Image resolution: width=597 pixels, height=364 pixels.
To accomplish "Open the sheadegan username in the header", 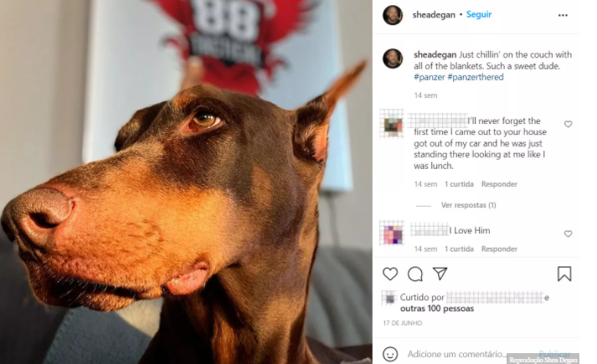I will tap(434, 15).
